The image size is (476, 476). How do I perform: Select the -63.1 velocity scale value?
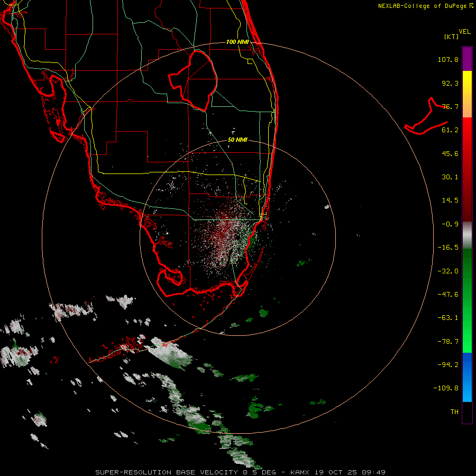[448, 318]
